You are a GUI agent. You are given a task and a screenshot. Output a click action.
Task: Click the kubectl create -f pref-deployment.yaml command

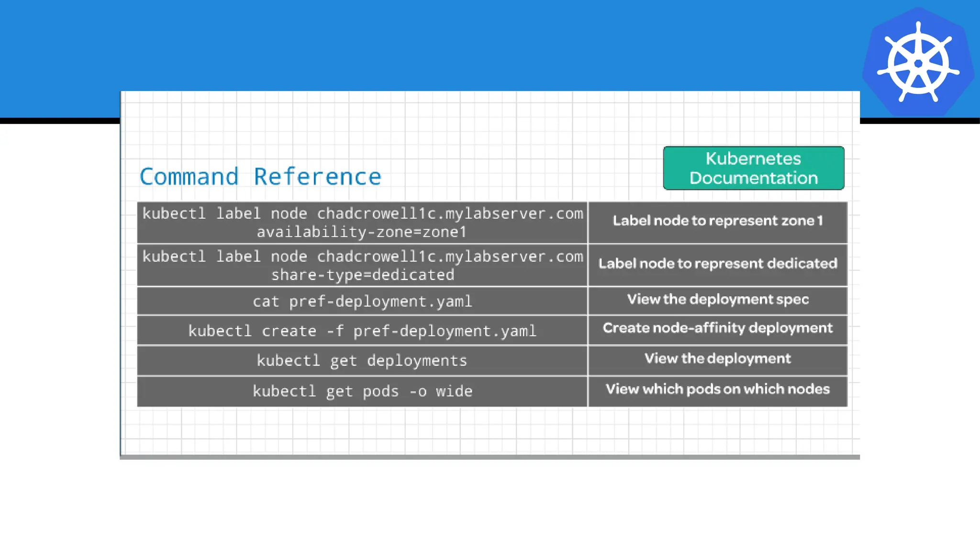pyautogui.click(x=362, y=331)
